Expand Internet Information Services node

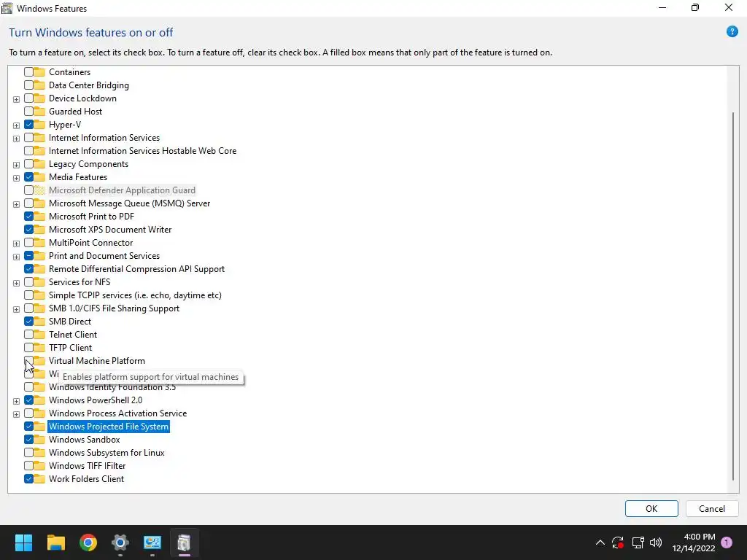point(16,139)
